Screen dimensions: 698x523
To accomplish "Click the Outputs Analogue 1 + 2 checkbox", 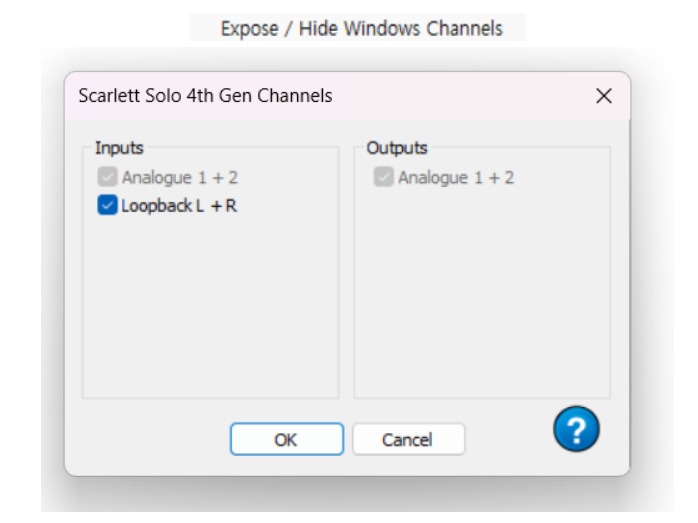I will 383,178.
